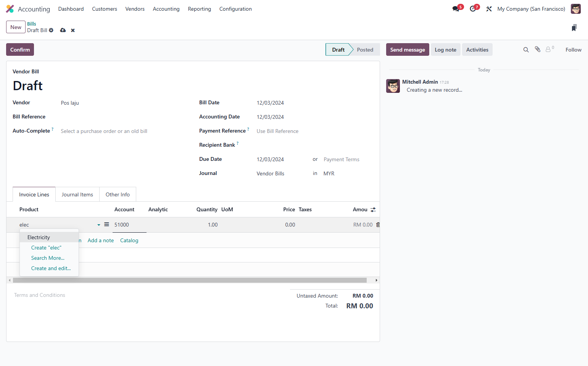Open the conversations chat icon
588x366 pixels.
click(x=456, y=9)
